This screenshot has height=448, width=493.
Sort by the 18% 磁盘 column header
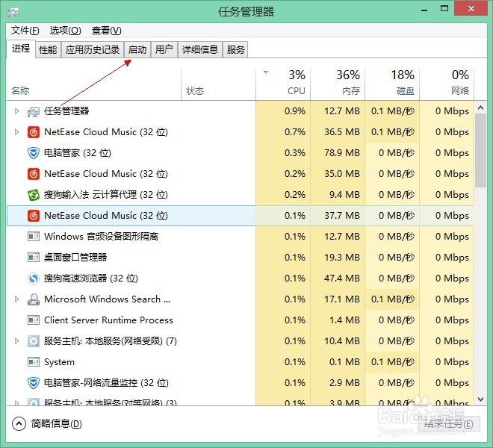coord(392,84)
